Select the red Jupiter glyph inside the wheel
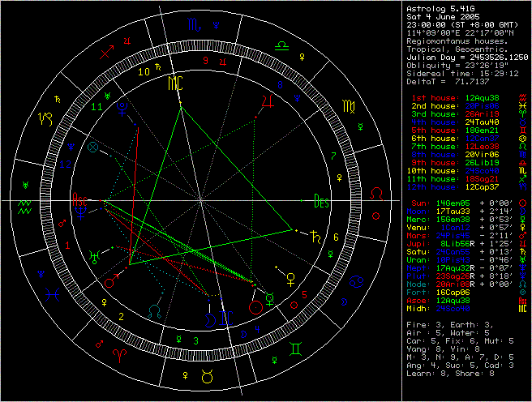 265,100
